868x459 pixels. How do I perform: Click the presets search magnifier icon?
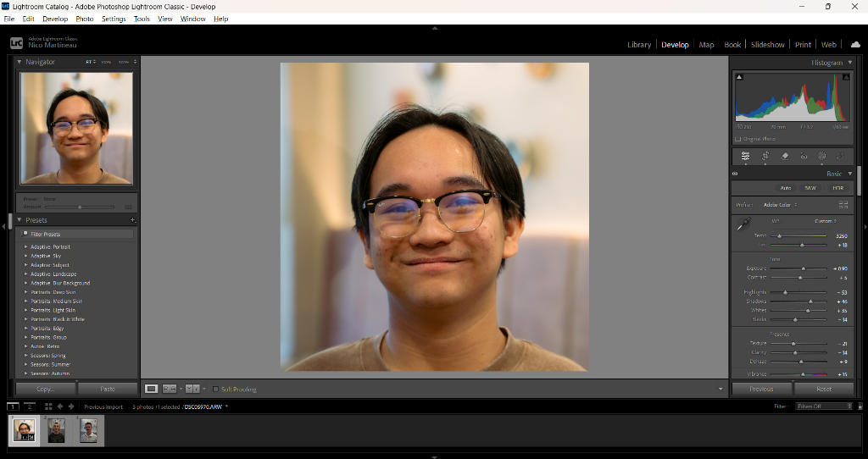click(x=25, y=234)
